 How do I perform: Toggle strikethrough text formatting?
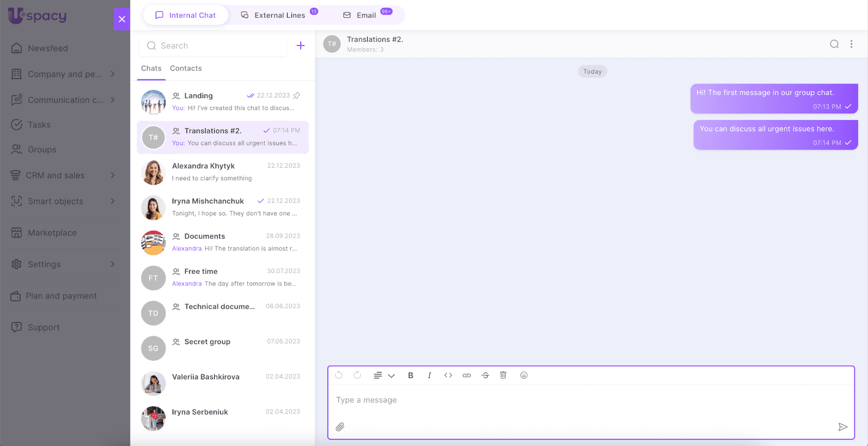(485, 375)
